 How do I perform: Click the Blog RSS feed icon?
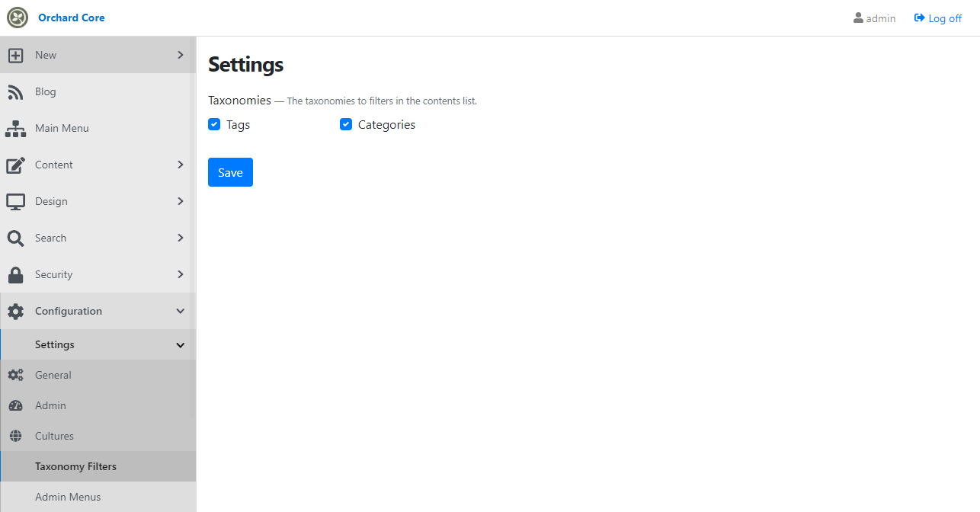point(15,91)
